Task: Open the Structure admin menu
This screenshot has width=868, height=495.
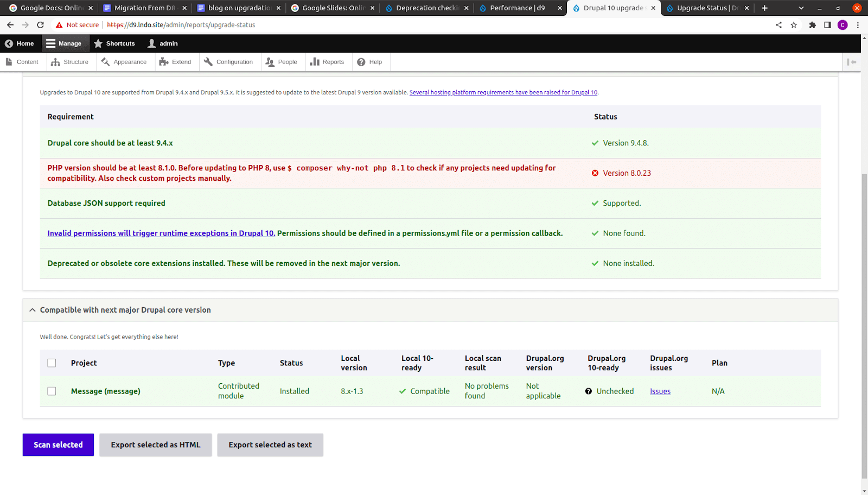Action: coord(70,62)
